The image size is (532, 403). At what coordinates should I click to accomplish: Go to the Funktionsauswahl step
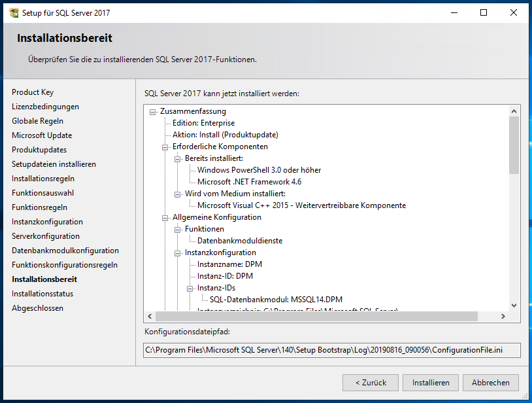(x=42, y=193)
